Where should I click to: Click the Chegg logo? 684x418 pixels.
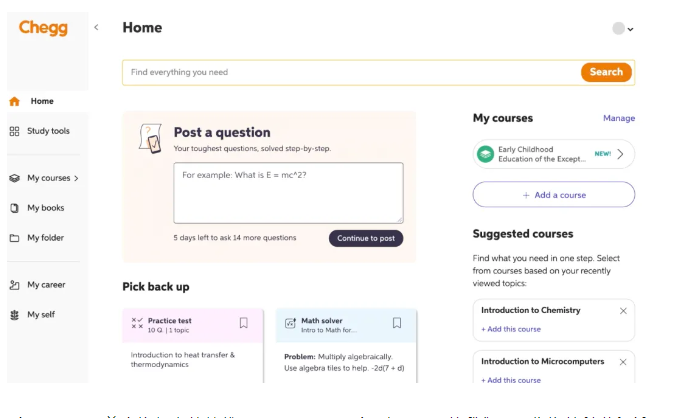click(43, 28)
